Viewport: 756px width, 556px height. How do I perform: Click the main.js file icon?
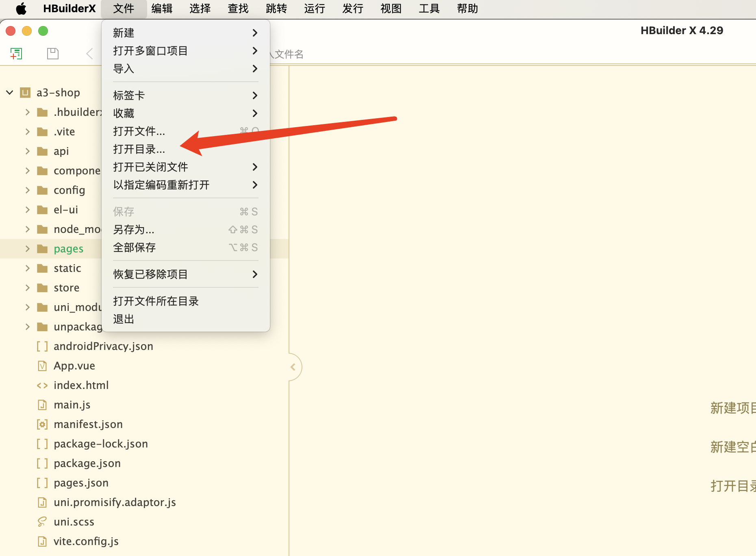click(42, 405)
